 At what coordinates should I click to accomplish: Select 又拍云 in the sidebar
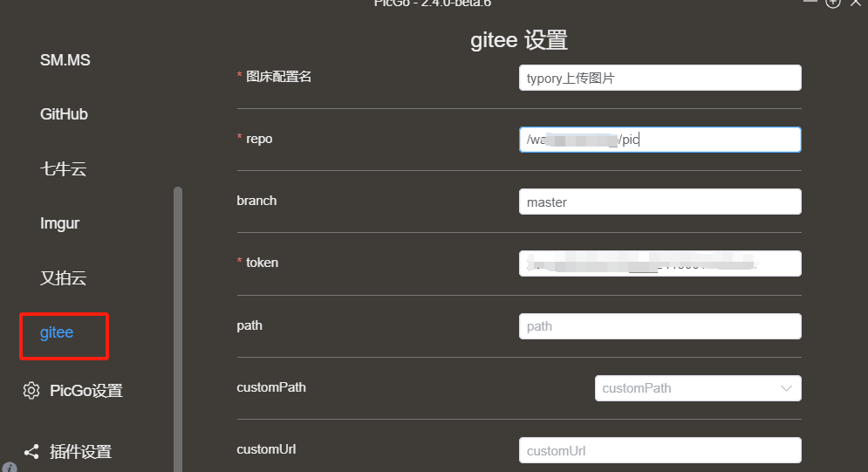(63, 277)
